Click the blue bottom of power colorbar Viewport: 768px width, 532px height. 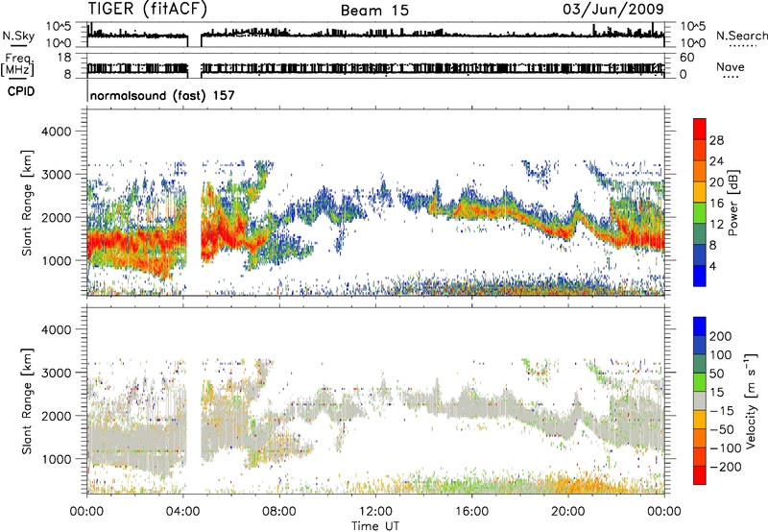click(700, 277)
